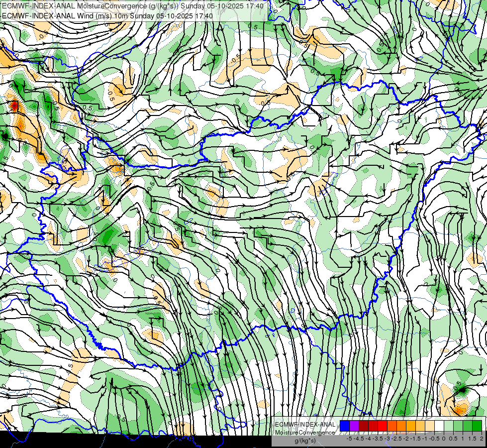Click the '2' tick on the legend

[x=482, y=439]
